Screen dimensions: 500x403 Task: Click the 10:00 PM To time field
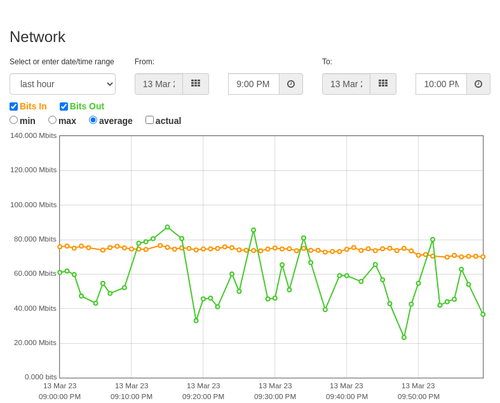(441, 84)
